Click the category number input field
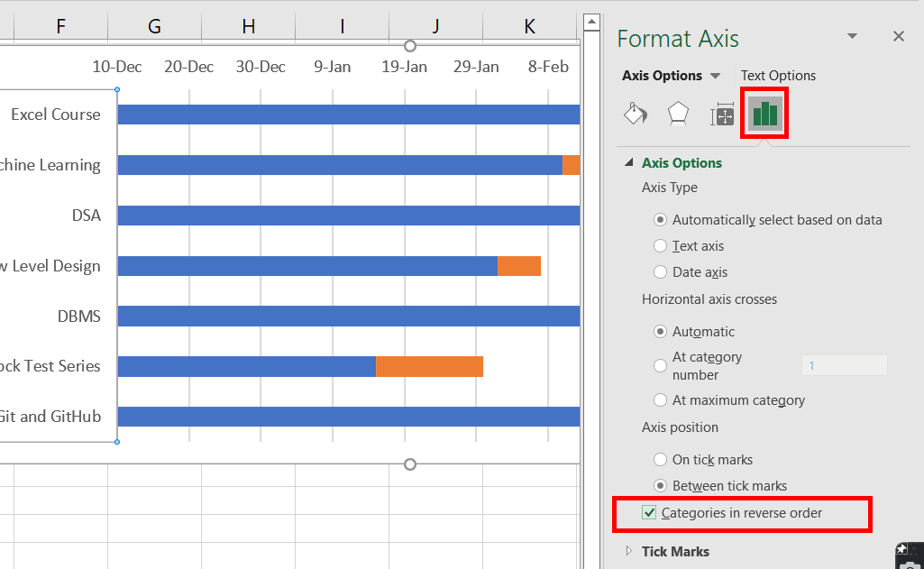Viewport: 924px width, 569px height. 844,365
